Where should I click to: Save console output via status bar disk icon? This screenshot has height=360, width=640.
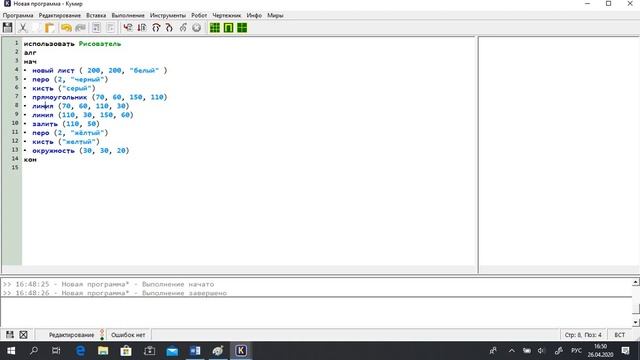(10, 335)
